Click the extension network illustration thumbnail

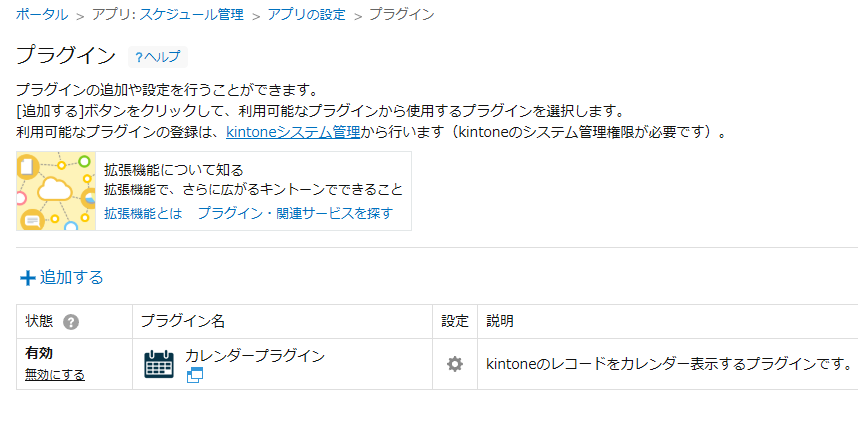56,191
